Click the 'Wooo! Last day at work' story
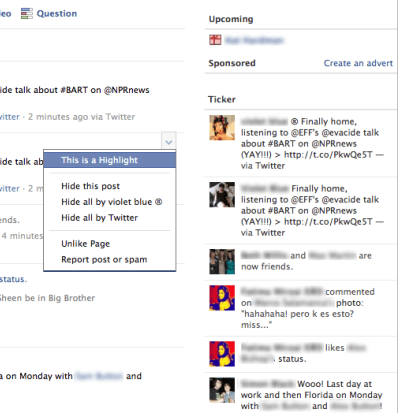398x413 pixels. (x=311, y=395)
